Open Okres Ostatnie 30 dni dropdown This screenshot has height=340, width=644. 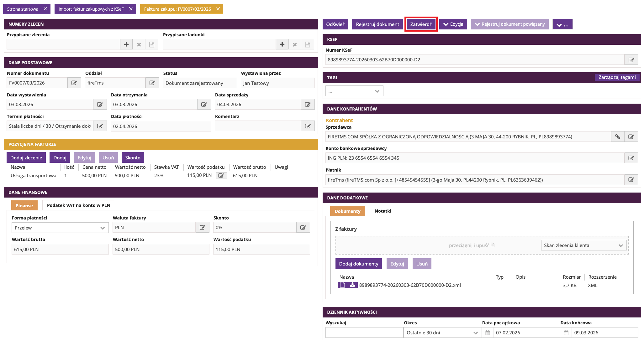pos(442,333)
